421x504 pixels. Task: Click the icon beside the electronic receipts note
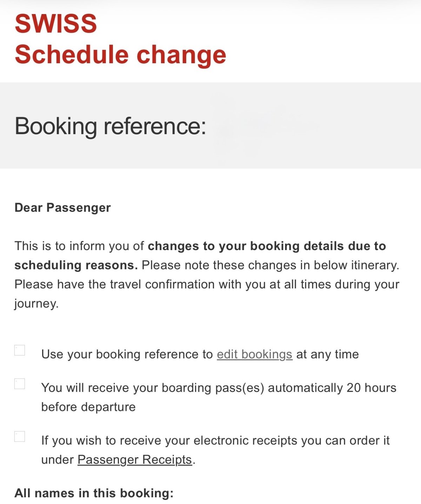[x=20, y=437]
